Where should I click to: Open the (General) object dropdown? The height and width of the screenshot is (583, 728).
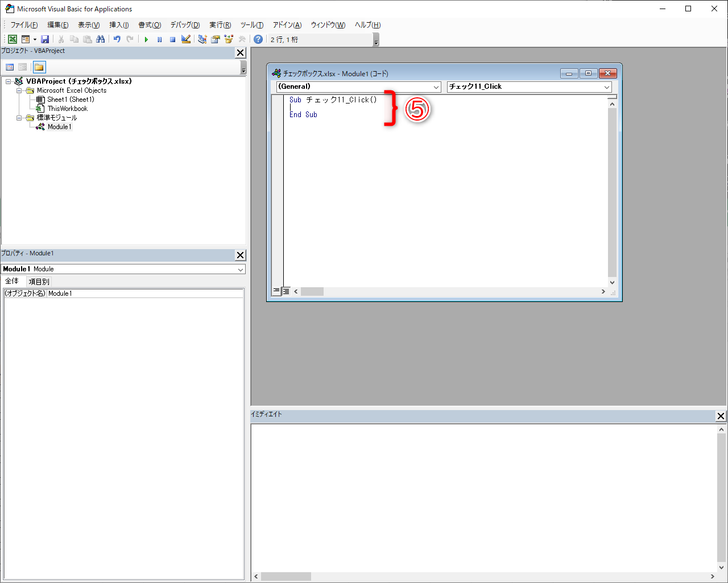[x=436, y=87]
